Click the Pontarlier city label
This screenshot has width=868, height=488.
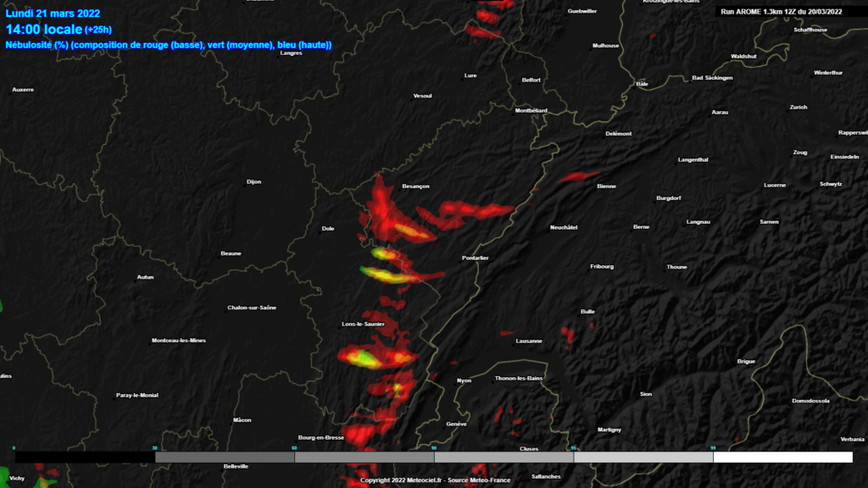(x=475, y=258)
